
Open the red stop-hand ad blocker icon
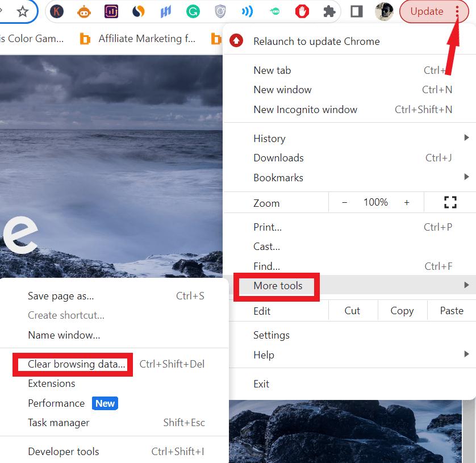[x=302, y=12]
